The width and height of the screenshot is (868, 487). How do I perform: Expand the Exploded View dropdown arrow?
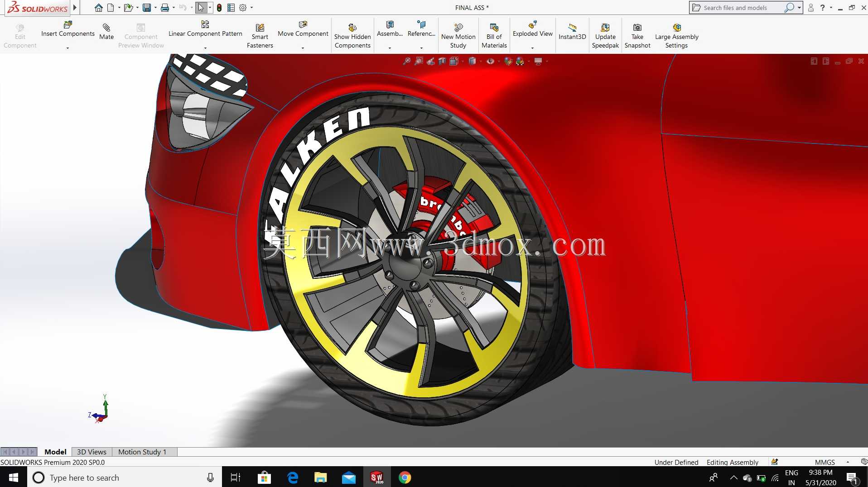532,48
